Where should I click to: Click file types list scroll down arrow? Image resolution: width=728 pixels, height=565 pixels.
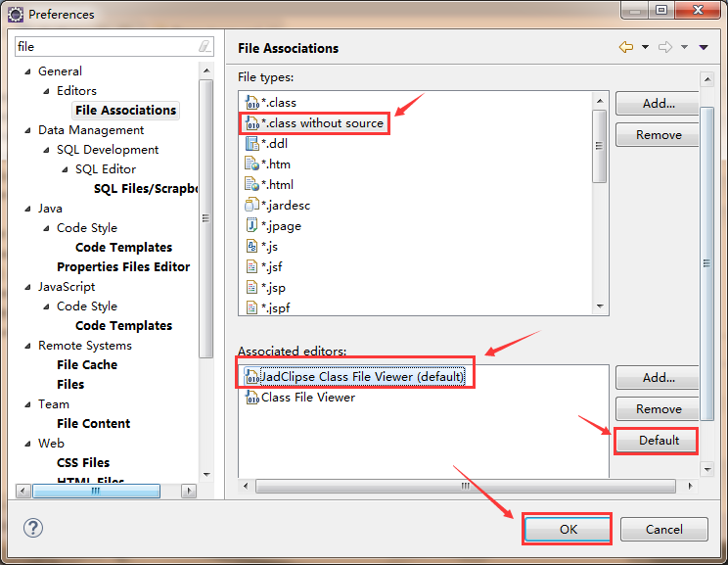[x=600, y=306]
